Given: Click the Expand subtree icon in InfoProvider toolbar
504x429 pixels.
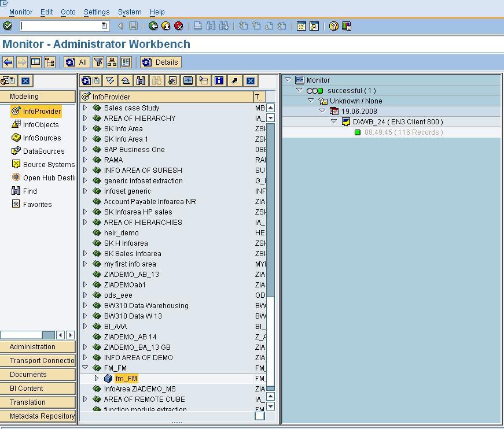Looking at the screenshot, I should (110, 80).
